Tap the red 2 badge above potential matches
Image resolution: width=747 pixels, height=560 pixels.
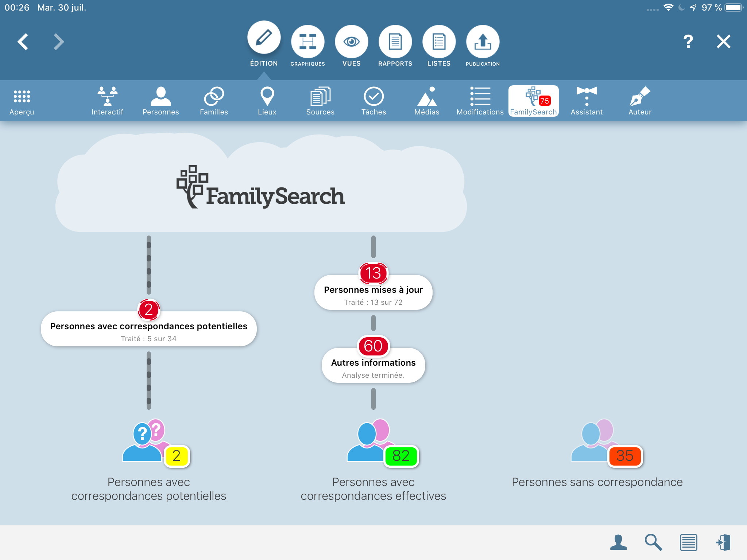pyautogui.click(x=149, y=310)
